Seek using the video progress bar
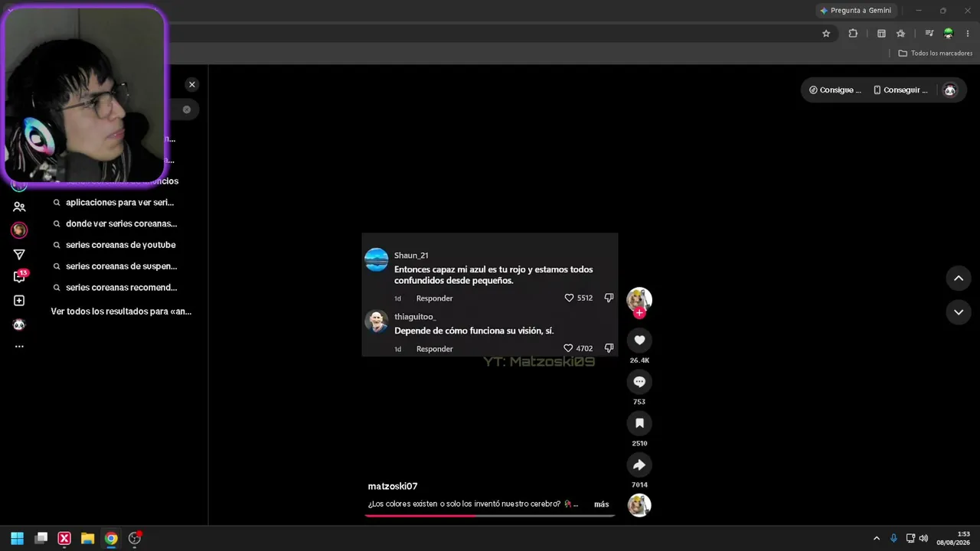Image resolution: width=980 pixels, height=551 pixels. (x=490, y=516)
